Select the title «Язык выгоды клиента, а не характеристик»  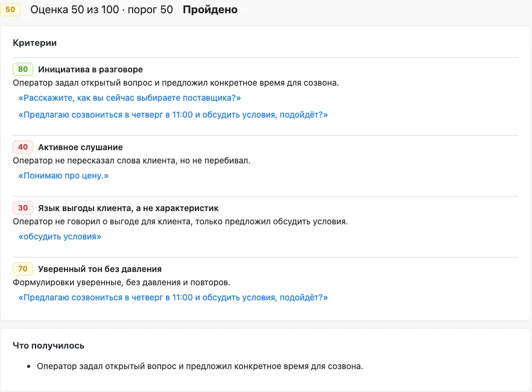(128, 208)
